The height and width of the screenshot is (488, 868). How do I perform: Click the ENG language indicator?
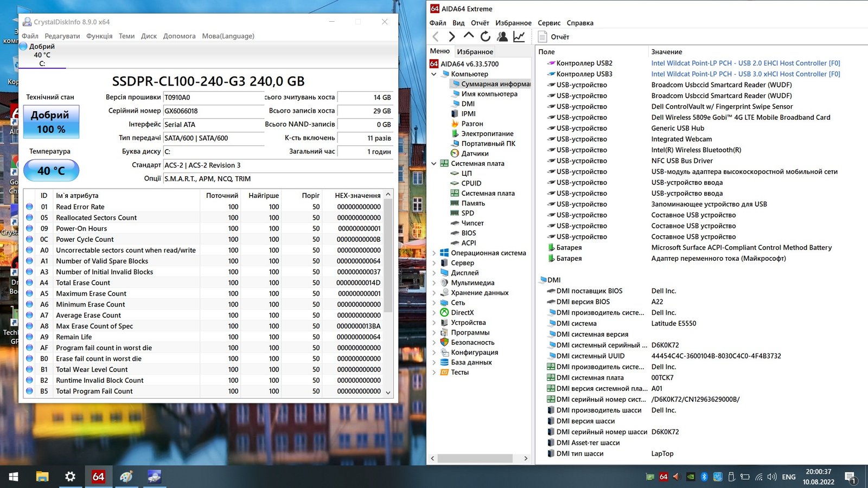pyautogui.click(x=789, y=477)
